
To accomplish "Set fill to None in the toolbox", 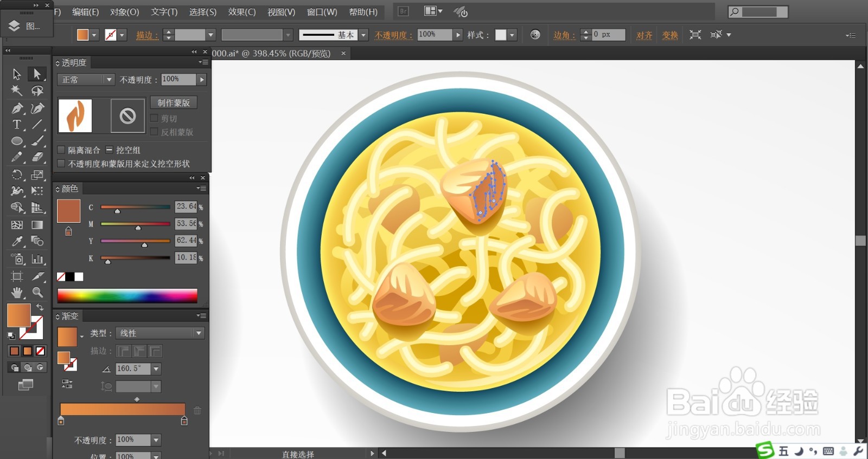I will (x=40, y=351).
